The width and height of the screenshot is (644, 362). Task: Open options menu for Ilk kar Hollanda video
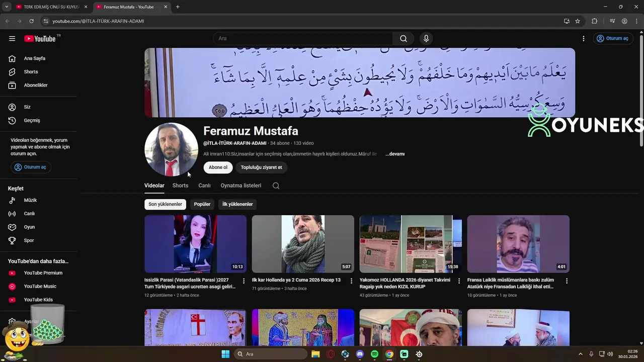coord(351,281)
